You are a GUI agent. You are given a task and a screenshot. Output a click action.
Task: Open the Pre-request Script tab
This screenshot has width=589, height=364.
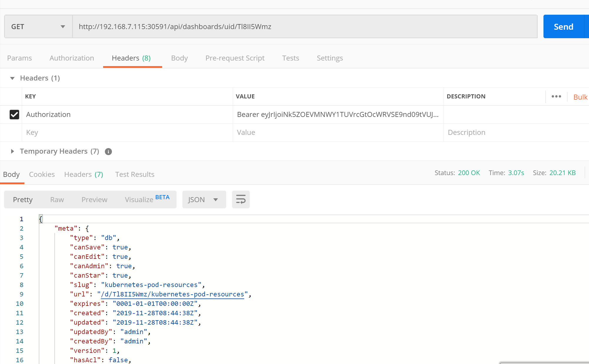click(x=235, y=58)
